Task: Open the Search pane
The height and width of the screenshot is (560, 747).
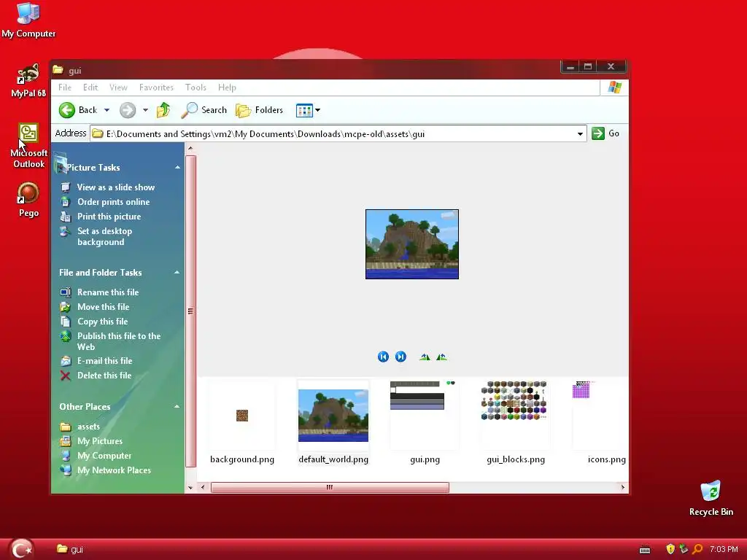Action: point(204,110)
